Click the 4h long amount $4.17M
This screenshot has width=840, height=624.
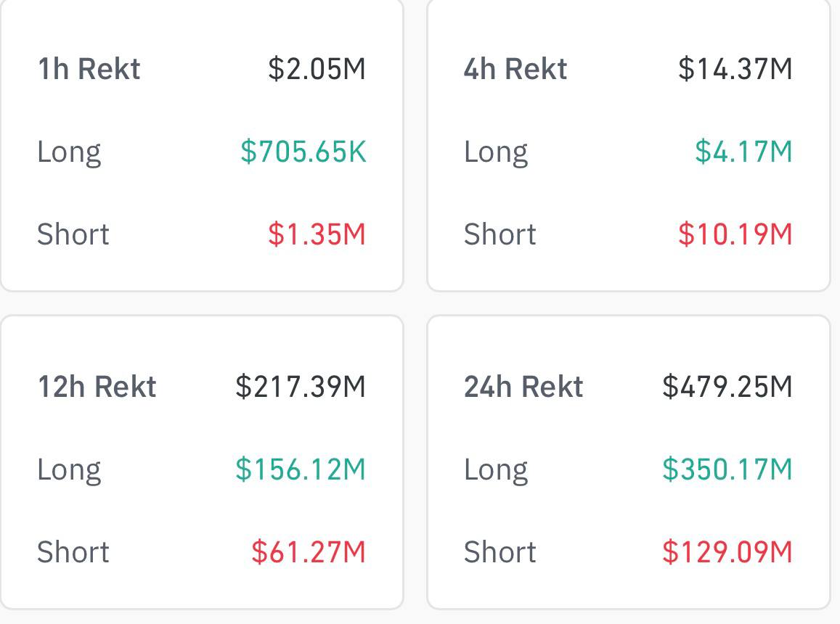(743, 152)
